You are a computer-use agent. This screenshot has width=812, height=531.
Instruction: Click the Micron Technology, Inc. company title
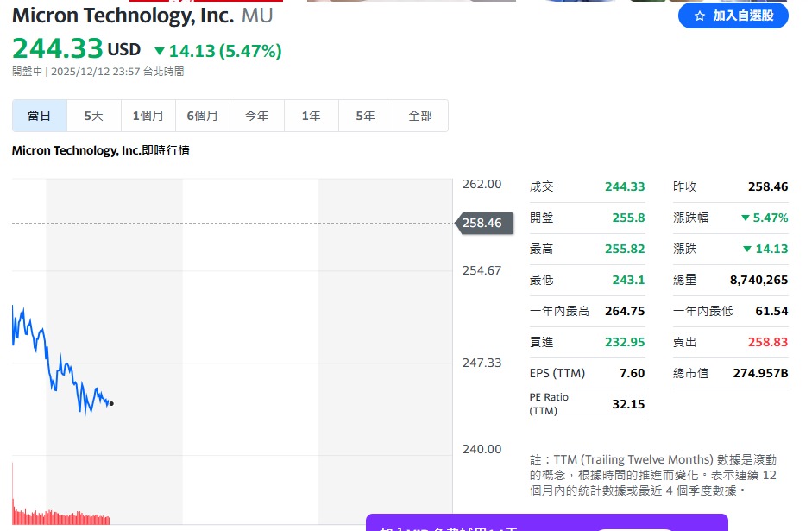point(123,15)
